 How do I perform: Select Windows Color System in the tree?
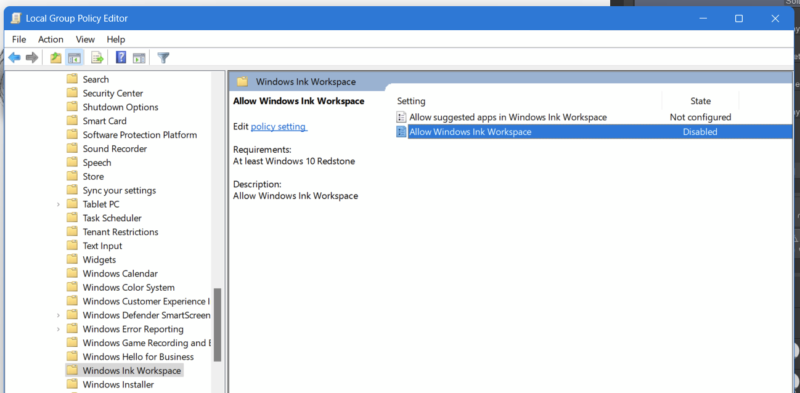click(129, 287)
